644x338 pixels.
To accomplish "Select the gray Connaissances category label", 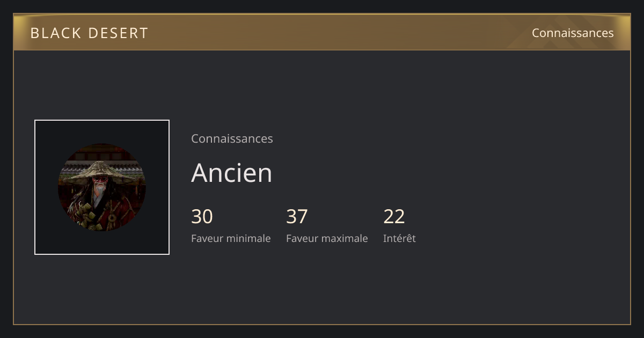I will tap(232, 138).
